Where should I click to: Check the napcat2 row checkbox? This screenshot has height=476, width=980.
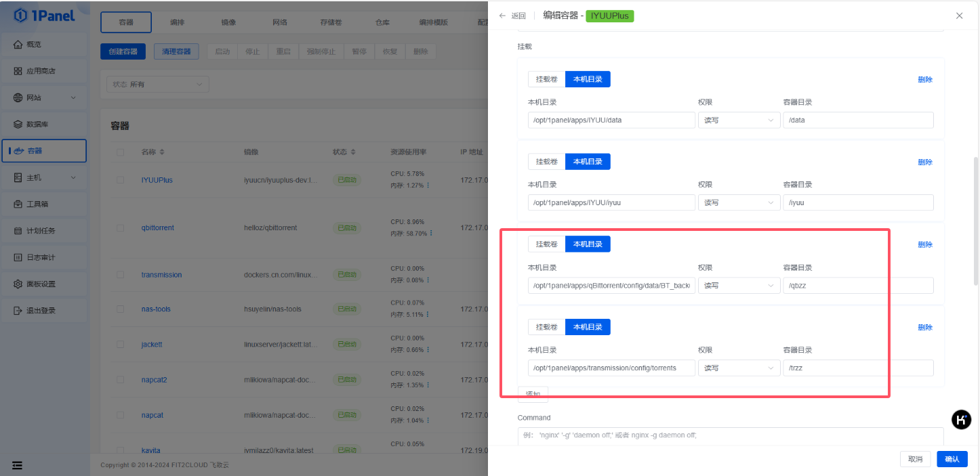120,380
